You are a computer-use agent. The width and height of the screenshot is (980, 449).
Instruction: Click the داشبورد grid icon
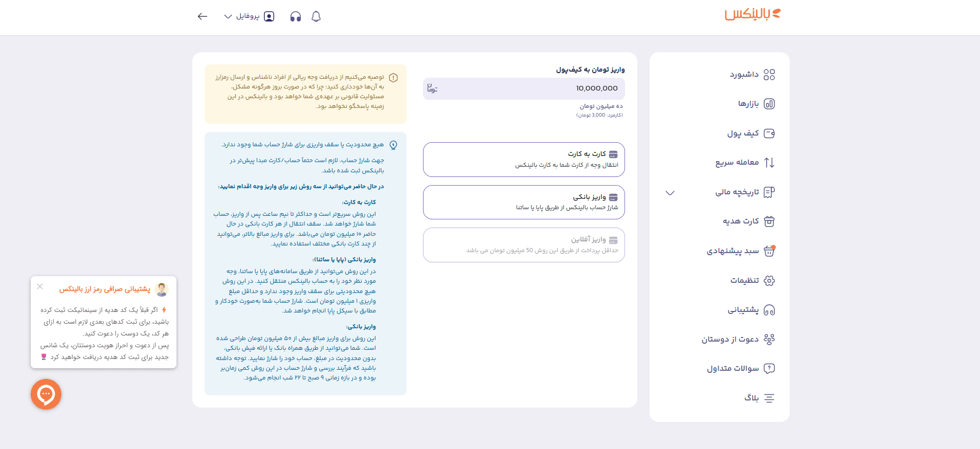[769, 75]
